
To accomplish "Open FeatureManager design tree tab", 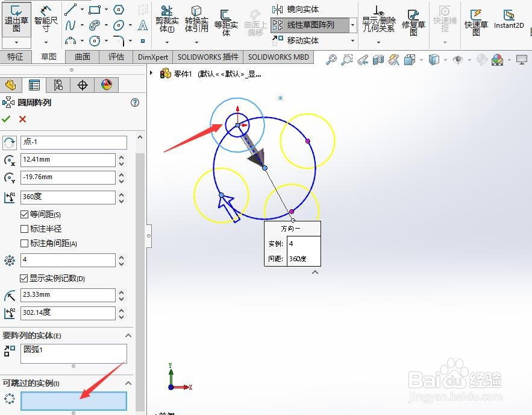I will coord(11,85).
